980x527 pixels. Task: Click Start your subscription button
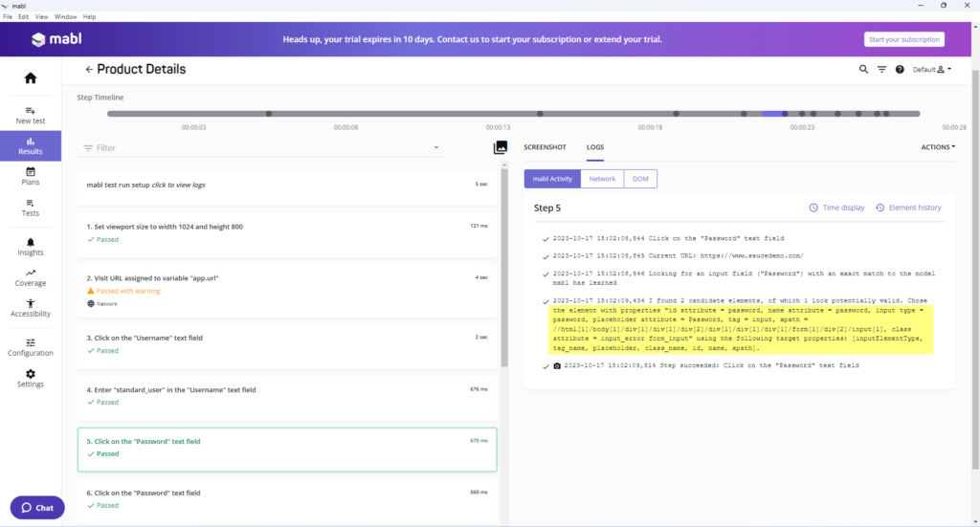pyautogui.click(x=903, y=39)
